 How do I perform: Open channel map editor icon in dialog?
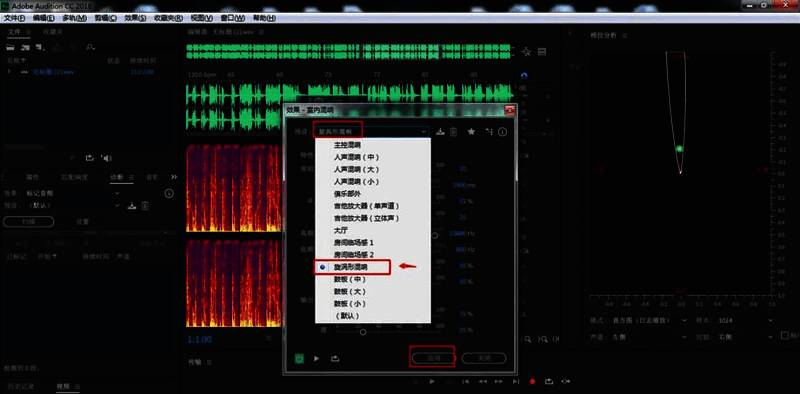point(489,132)
